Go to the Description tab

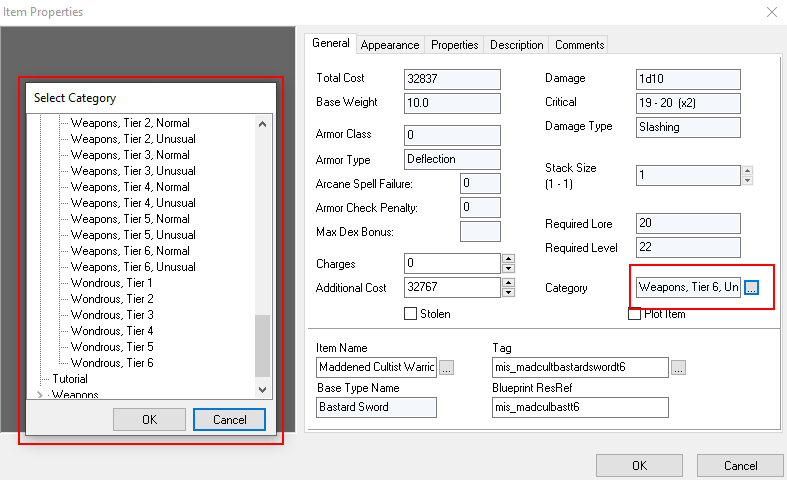[x=517, y=45]
